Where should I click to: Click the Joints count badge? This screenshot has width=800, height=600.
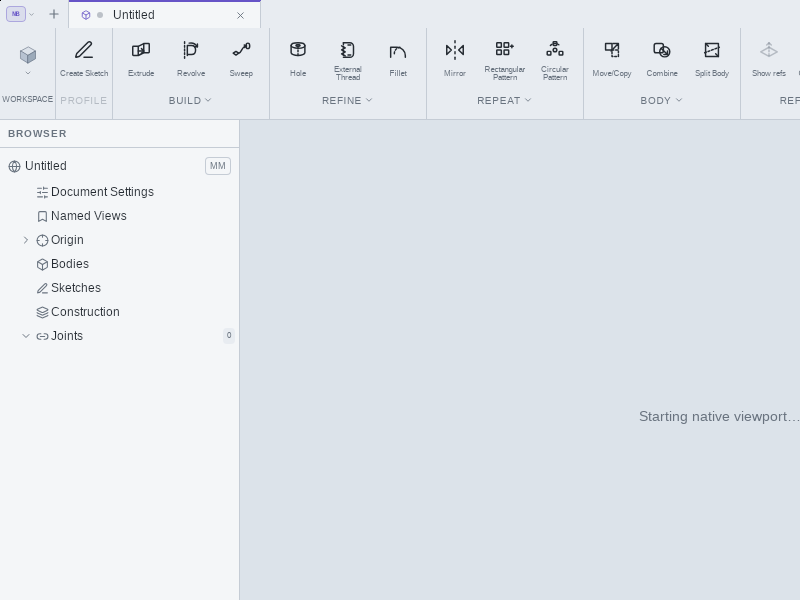[x=229, y=335]
